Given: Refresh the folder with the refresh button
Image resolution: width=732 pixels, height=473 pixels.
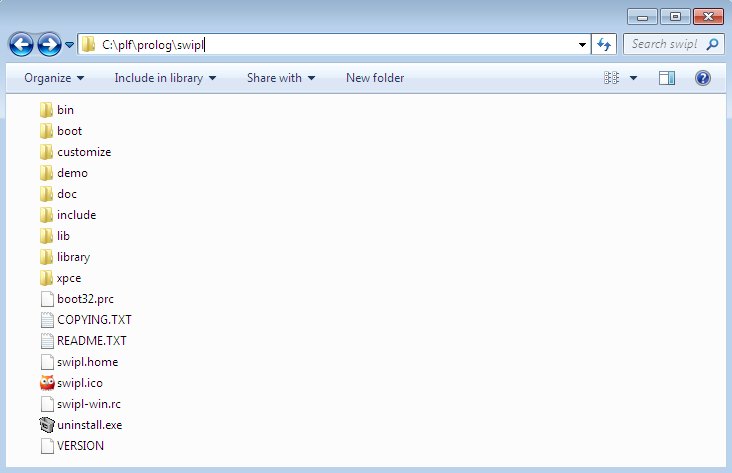Looking at the screenshot, I should (x=604, y=45).
